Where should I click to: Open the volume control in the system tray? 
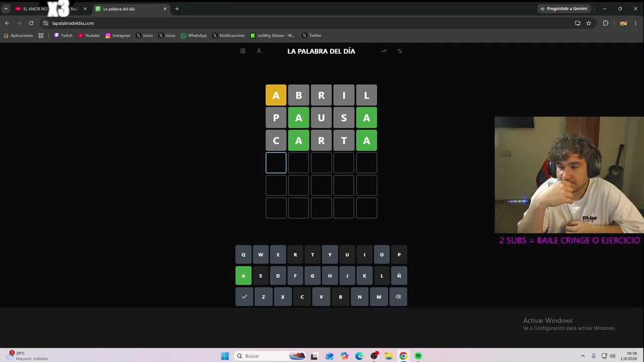click(x=612, y=356)
